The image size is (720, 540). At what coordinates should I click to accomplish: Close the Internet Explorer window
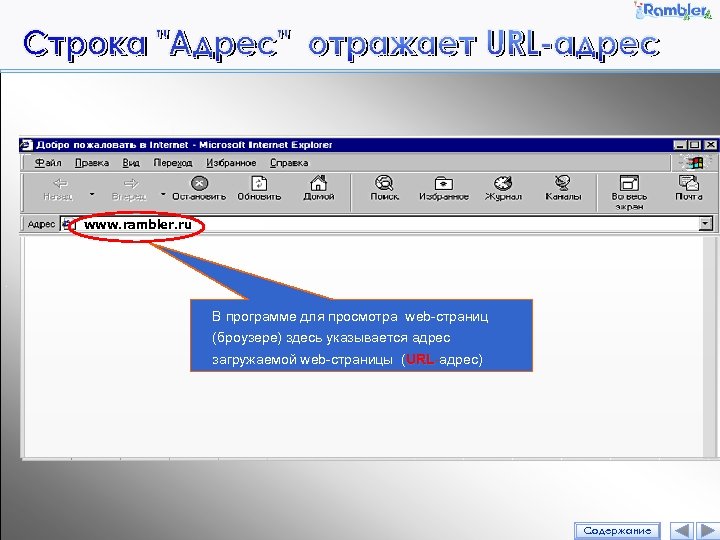coord(710,145)
